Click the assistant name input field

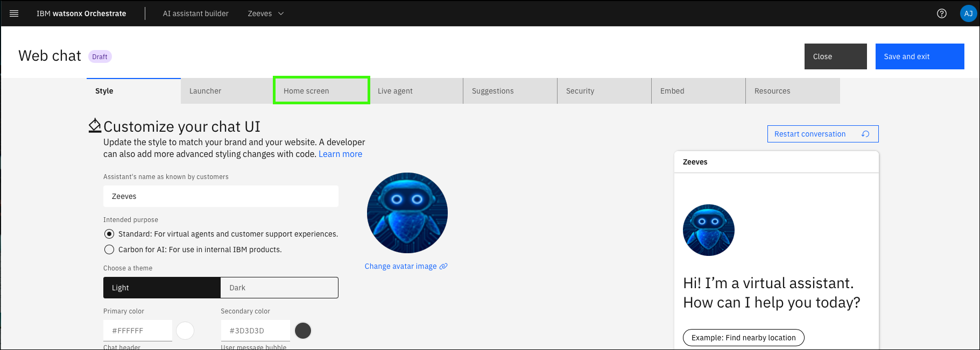click(221, 196)
